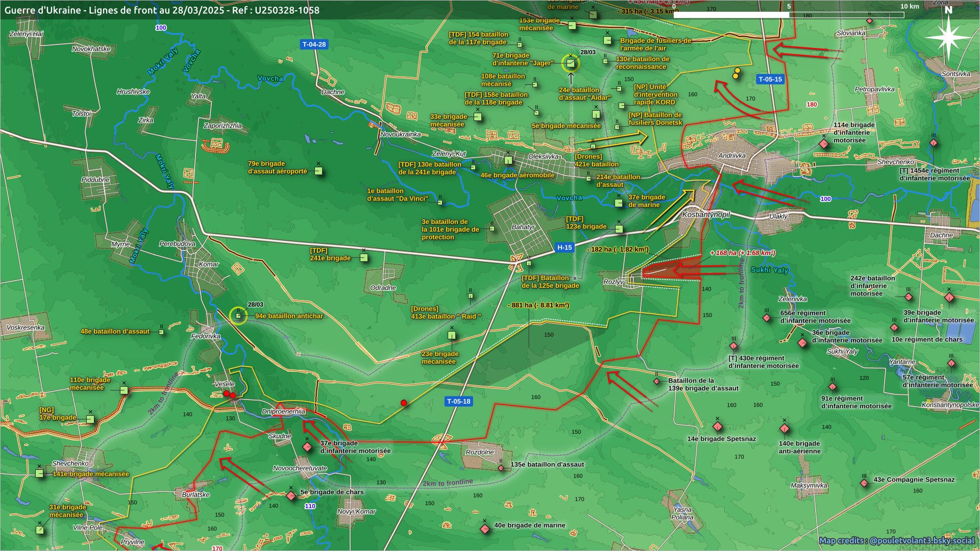Click the red dot near T-05-18
Screen dimensions: 980x551
pos(404,403)
